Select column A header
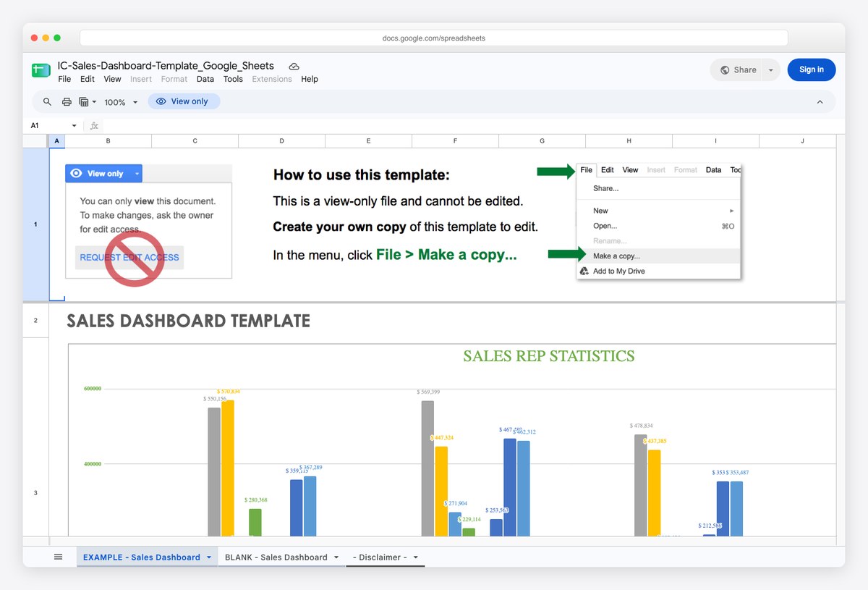This screenshot has height=590, width=868. (x=57, y=141)
